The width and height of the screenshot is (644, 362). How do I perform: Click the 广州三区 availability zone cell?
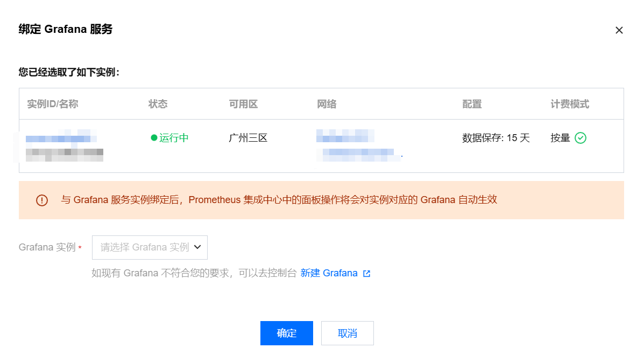pyautogui.click(x=248, y=138)
